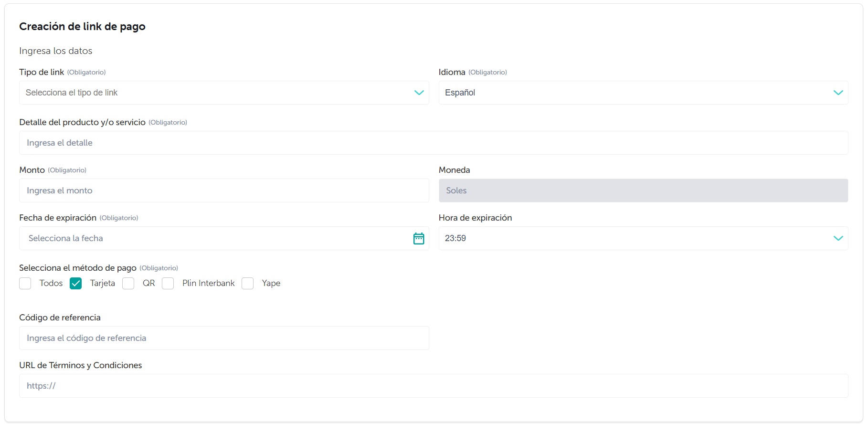Uncheck the Tarjeta checkbox
868x424 pixels.
[x=76, y=284]
